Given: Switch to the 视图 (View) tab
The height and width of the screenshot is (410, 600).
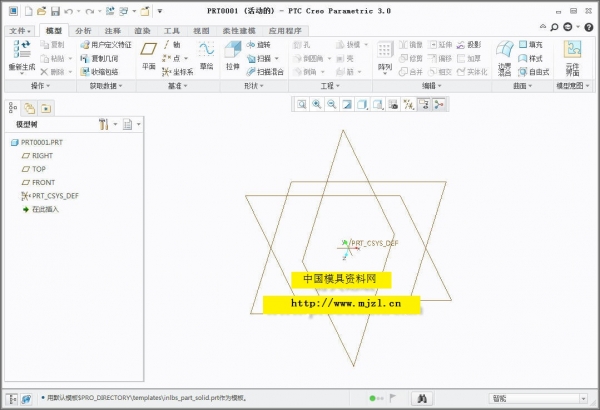Looking at the screenshot, I should (201, 31).
